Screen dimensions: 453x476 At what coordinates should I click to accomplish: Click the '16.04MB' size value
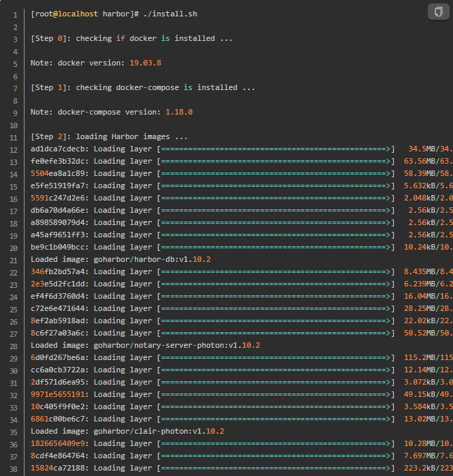[x=420, y=296]
